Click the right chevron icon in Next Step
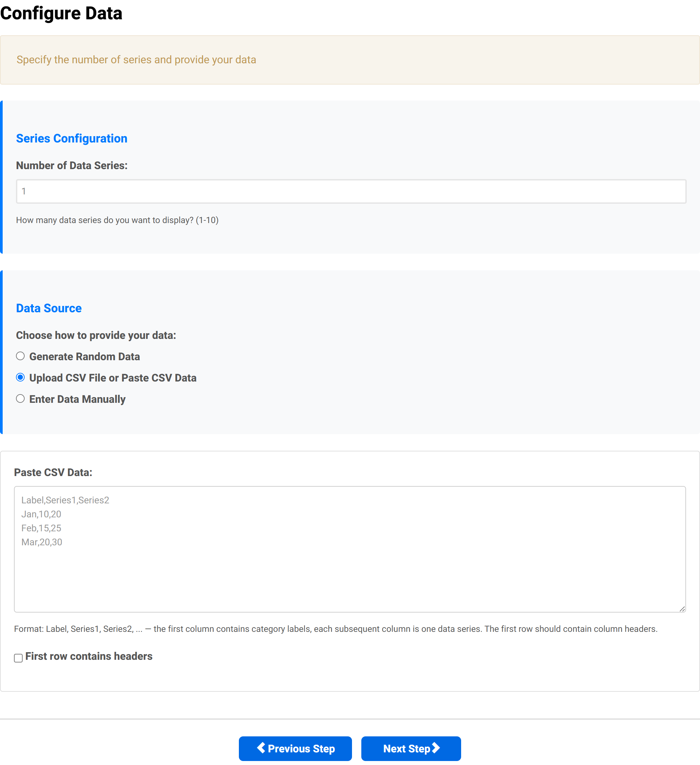The height and width of the screenshot is (765, 700). (436, 748)
